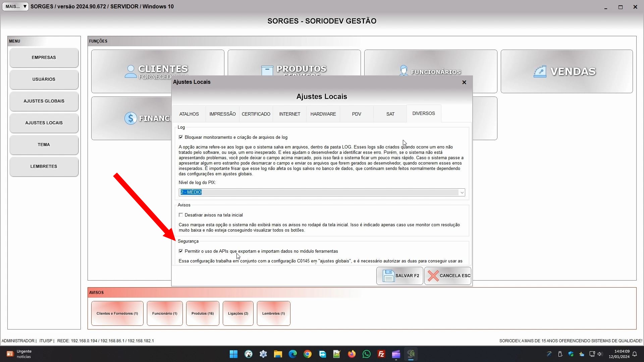Image resolution: width=644 pixels, height=362 pixels.
Task: Click the floppy disk SALVAR F2 button
Action: click(400, 276)
